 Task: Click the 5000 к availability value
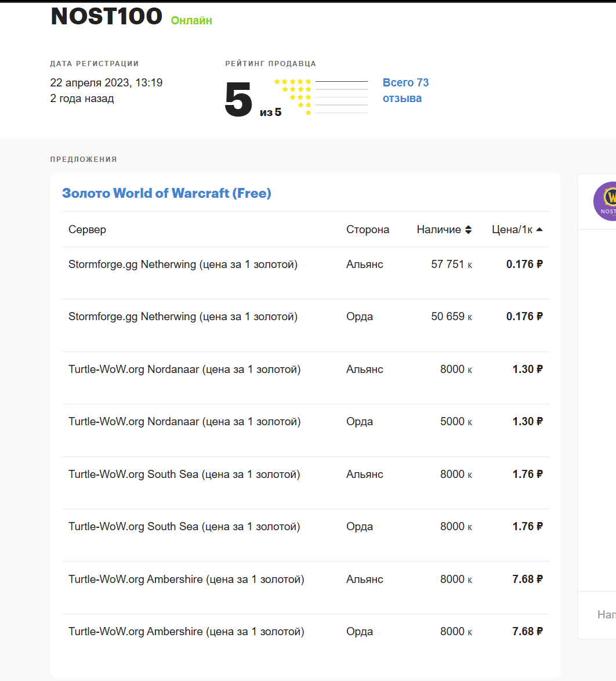(456, 421)
